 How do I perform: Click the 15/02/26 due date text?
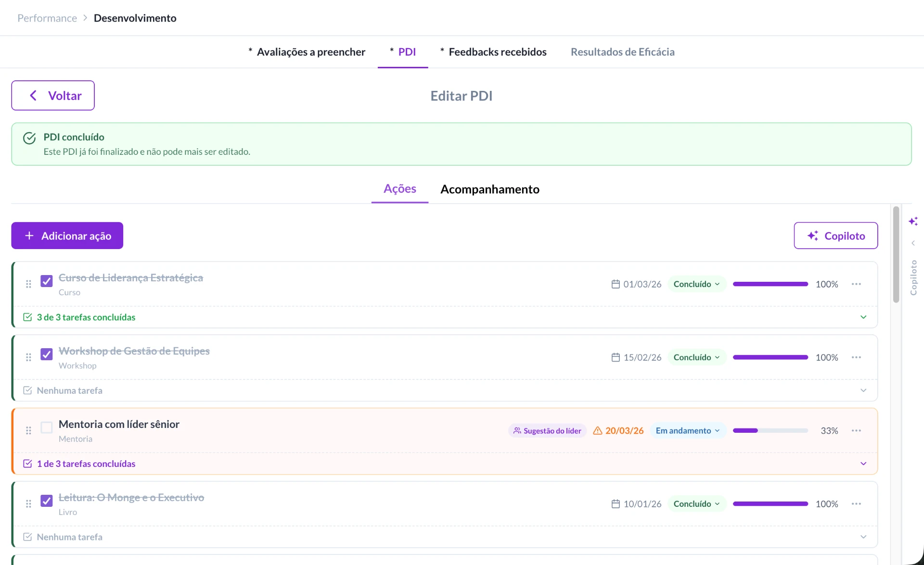click(x=642, y=357)
